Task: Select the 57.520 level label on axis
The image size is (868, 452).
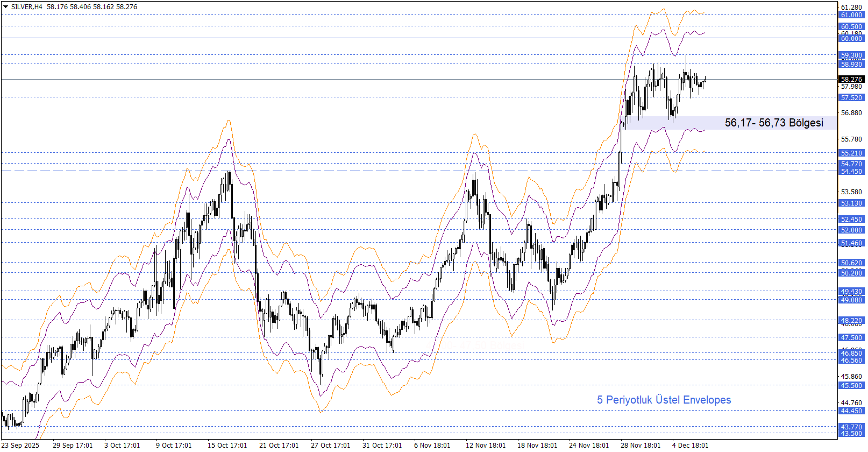Action: tap(851, 98)
